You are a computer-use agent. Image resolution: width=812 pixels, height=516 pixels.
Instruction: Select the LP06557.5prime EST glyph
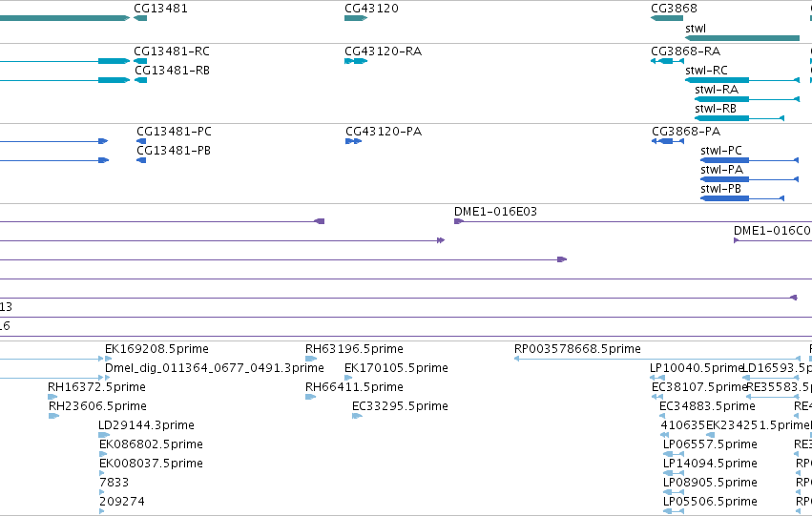click(674, 454)
